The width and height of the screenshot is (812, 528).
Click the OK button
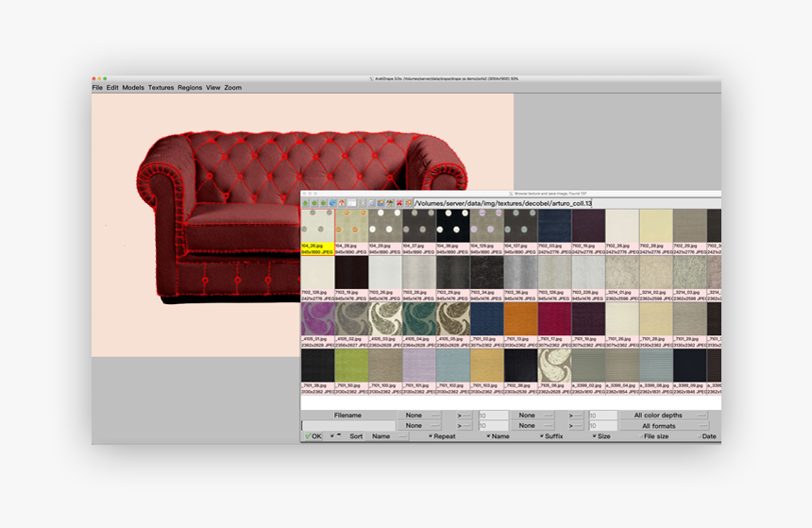(313, 436)
